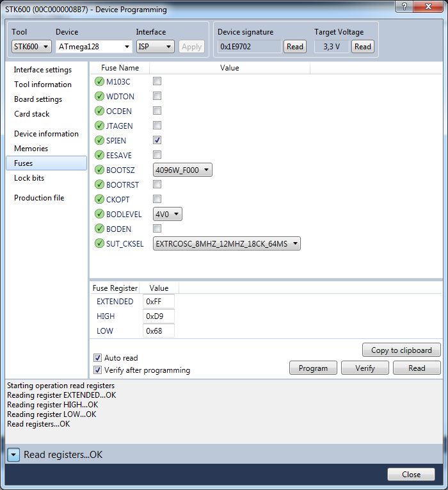This screenshot has height=490, width=448.
Task: Open the SUT_CKSEL clock selection dropdown
Action: tap(227, 243)
